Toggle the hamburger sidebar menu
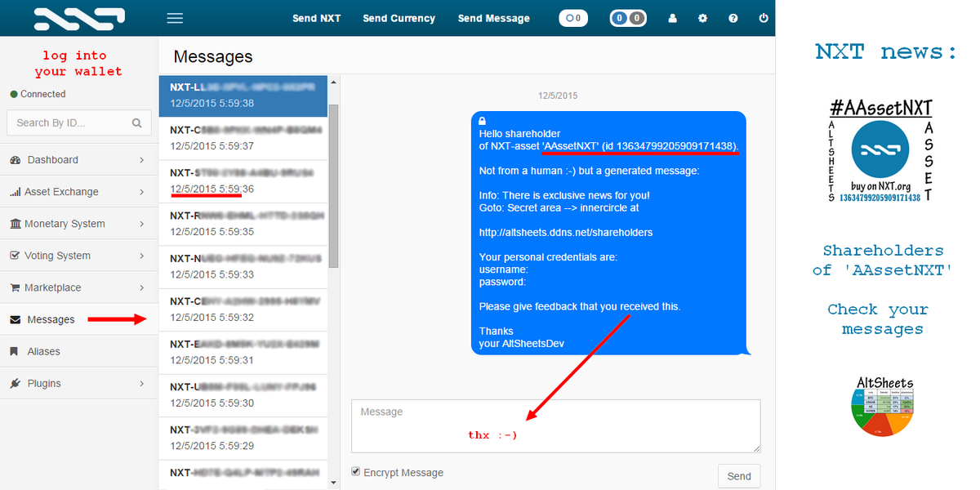Screen dimensions: 980x490 point(174,18)
